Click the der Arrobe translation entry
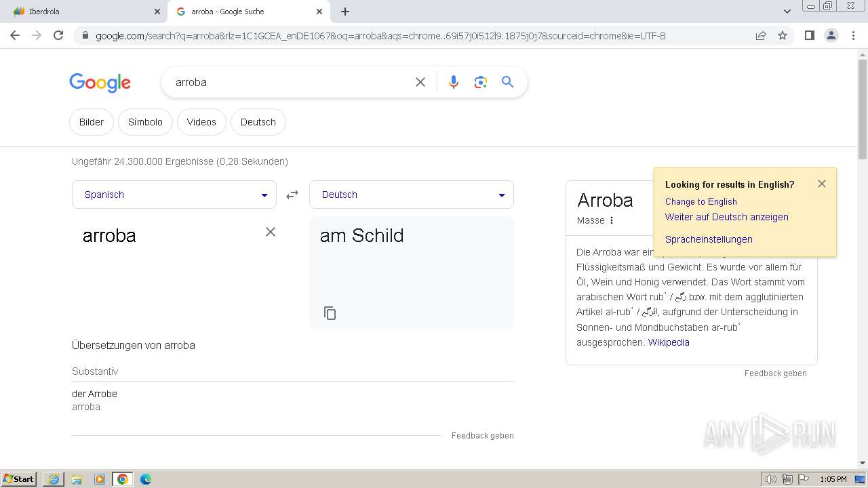The image size is (868, 488). pyautogui.click(x=94, y=394)
